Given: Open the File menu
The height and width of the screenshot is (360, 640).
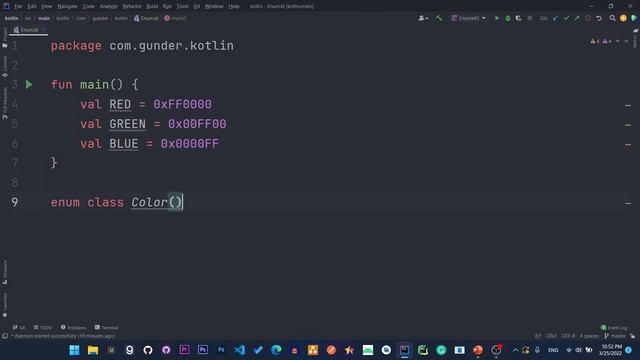Looking at the screenshot, I should pyautogui.click(x=18, y=6).
